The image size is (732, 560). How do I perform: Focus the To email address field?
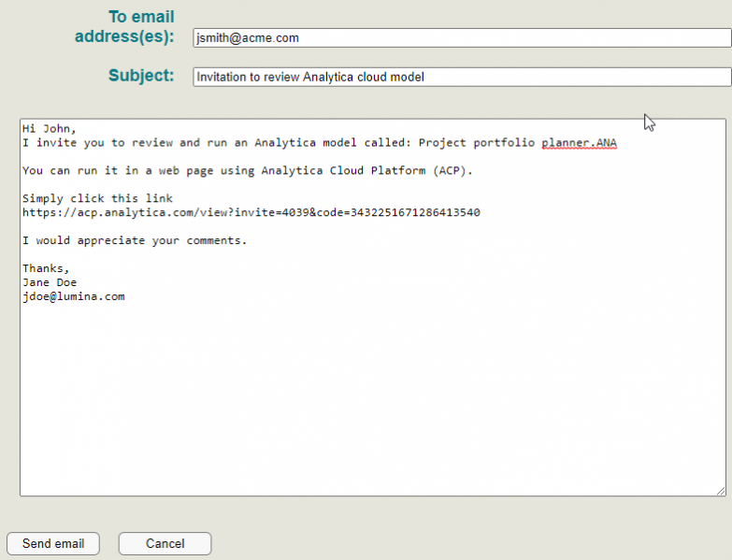click(462, 37)
